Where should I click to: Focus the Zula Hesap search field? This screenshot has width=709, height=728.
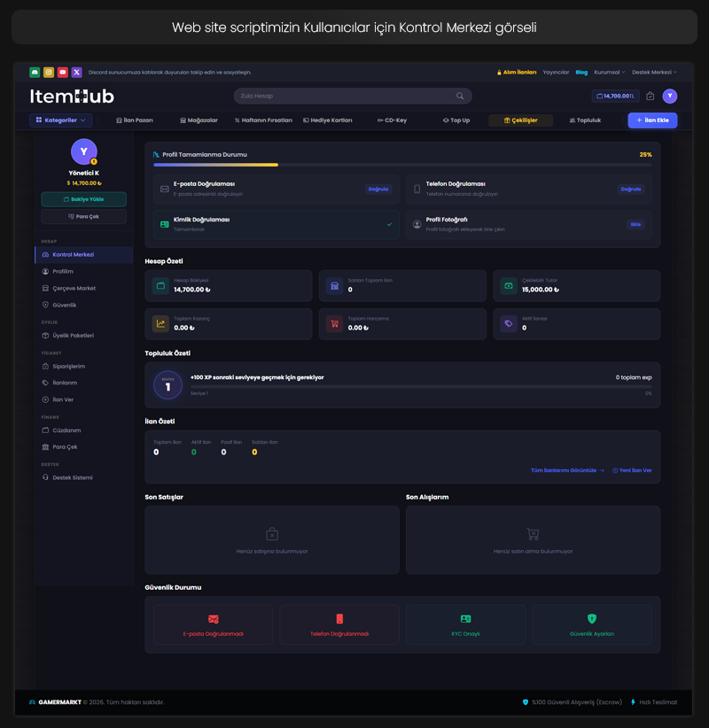pos(353,96)
